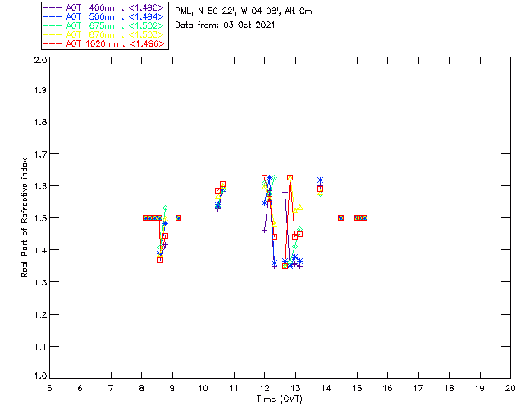Screen dimensions: 525x420
Task: Click the 'Time (GMT)' axis title
Action: coord(279,399)
